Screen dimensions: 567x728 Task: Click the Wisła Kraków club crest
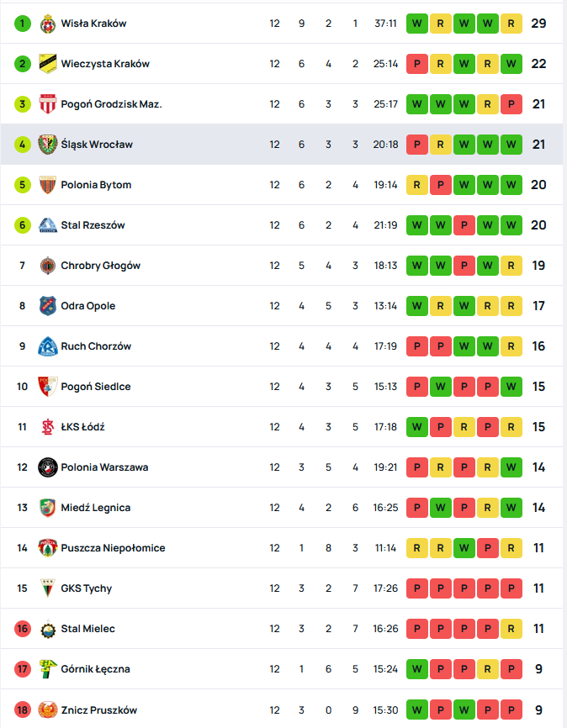[48, 24]
